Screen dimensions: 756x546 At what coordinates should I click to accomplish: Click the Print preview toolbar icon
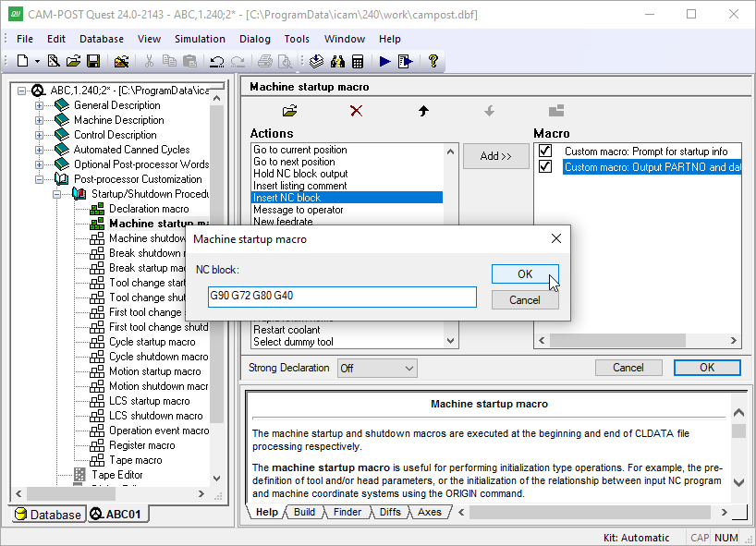286,61
